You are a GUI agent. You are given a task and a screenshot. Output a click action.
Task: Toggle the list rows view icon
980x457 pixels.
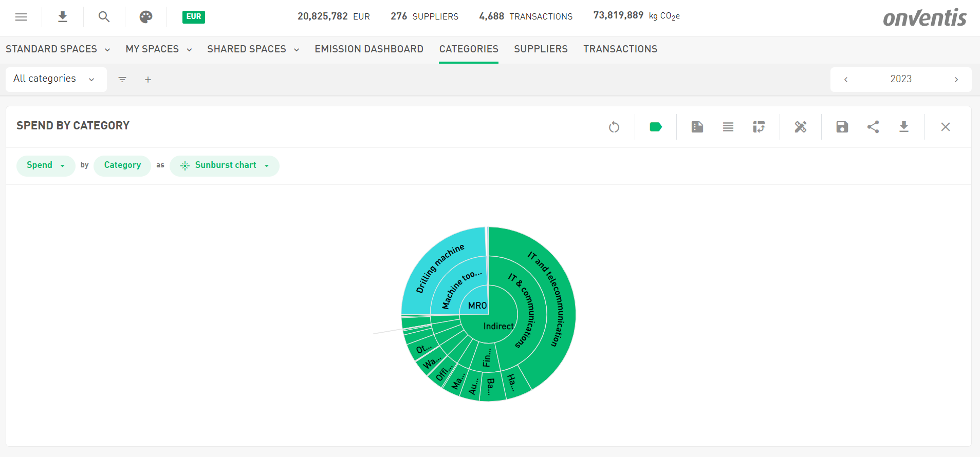point(728,127)
